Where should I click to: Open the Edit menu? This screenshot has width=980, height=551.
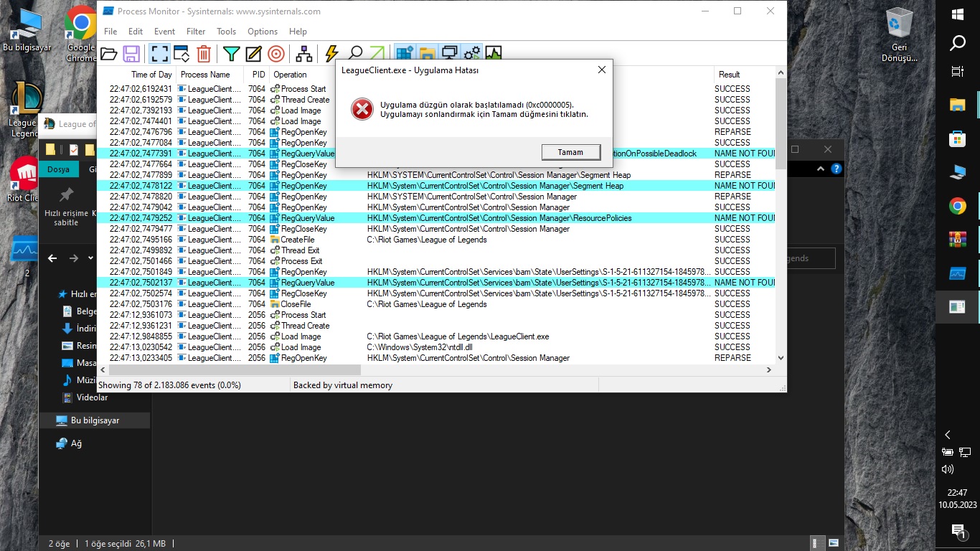(136, 32)
